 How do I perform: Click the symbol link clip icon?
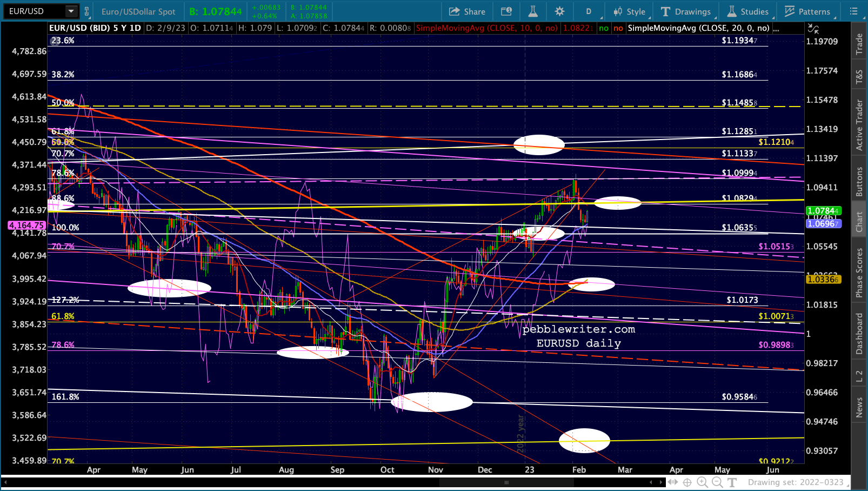point(87,11)
